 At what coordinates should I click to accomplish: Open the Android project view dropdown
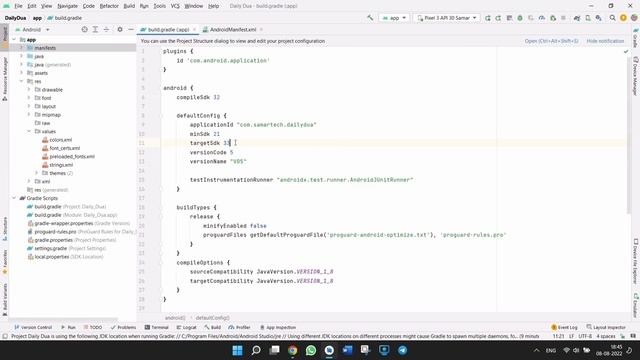point(33,29)
